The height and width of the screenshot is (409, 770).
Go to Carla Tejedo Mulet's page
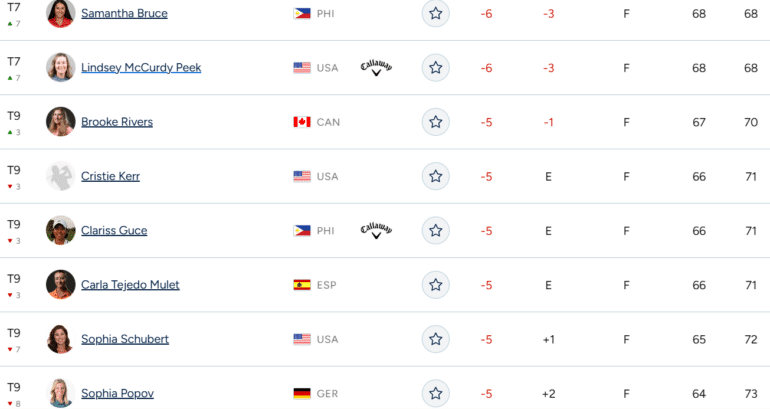click(x=130, y=285)
